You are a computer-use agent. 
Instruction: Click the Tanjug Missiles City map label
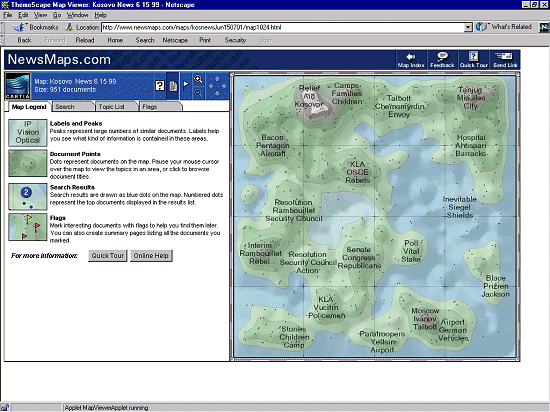[x=471, y=98]
